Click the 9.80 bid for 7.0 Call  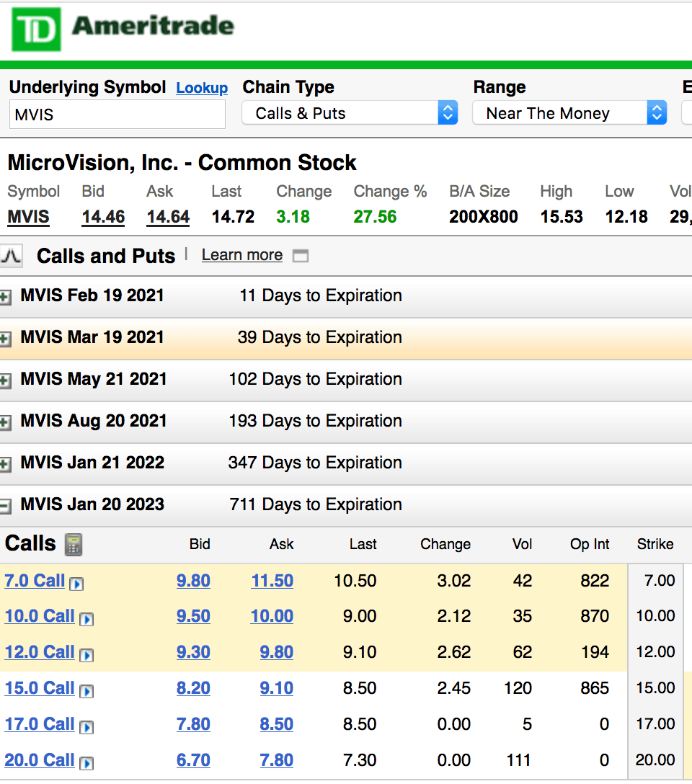click(193, 581)
